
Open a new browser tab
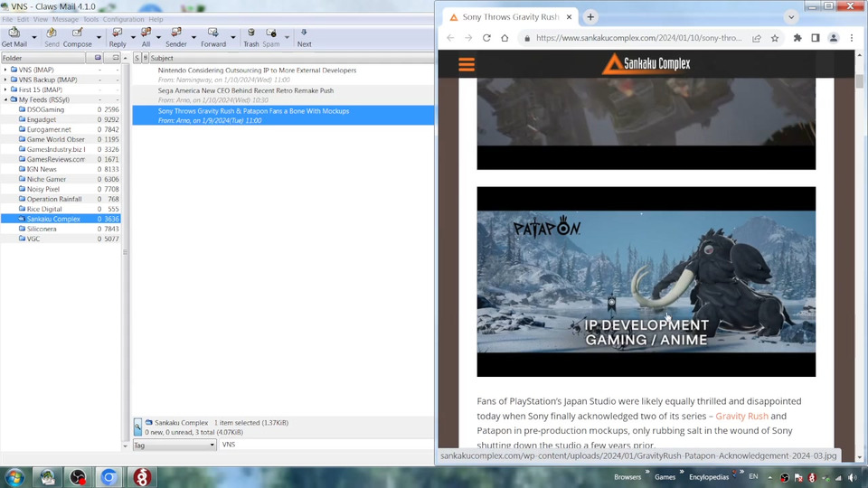click(x=590, y=17)
